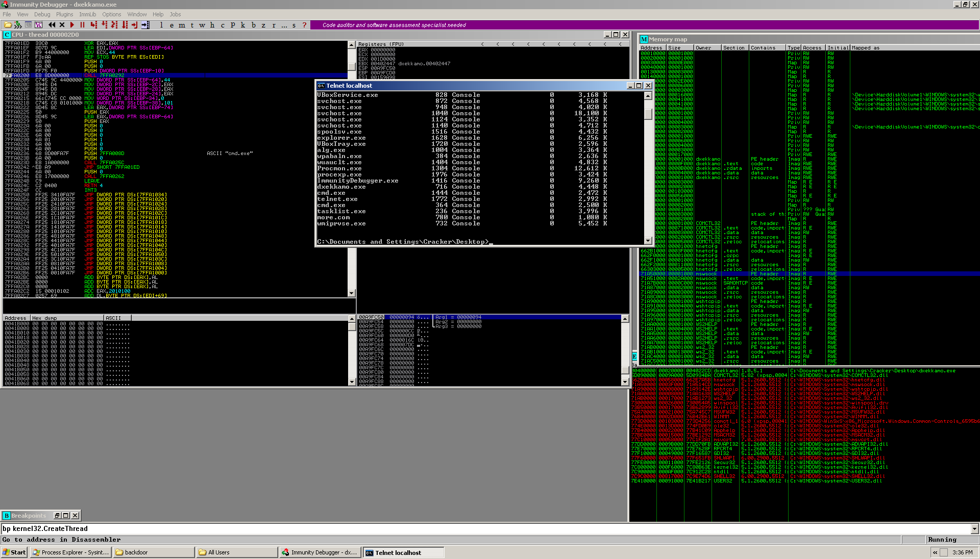Image resolution: width=980 pixels, height=559 pixels.
Task: Open the View menu
Action: [22, 14]
